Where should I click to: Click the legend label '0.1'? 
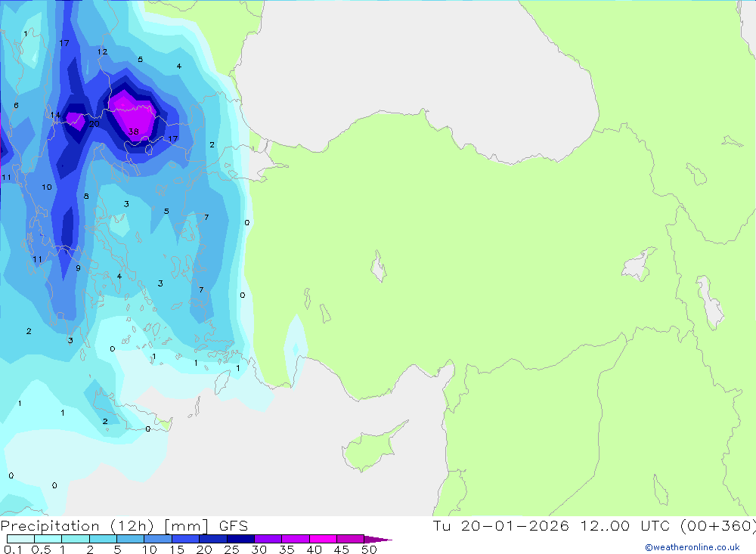[13, 549]
